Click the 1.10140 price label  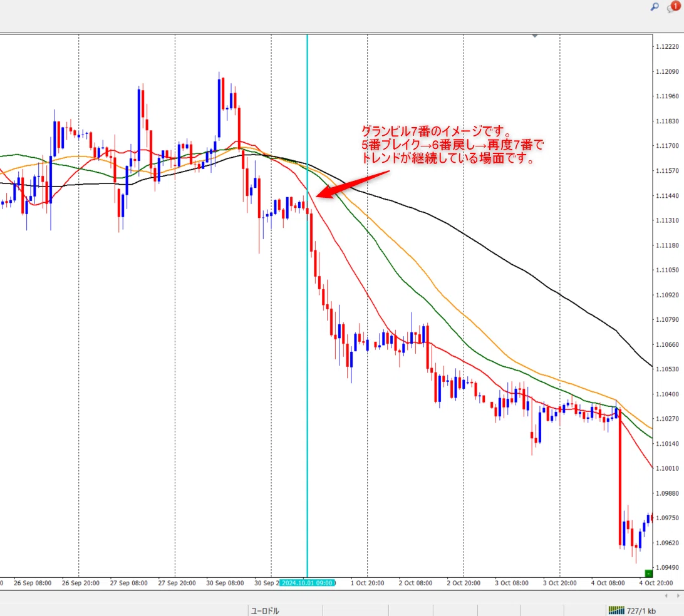668,444
